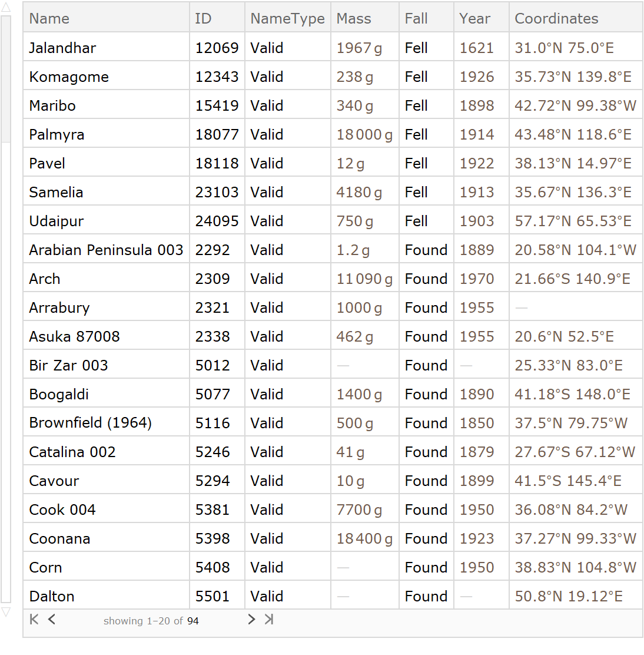Jump to the last page of results

pos(269,619)
